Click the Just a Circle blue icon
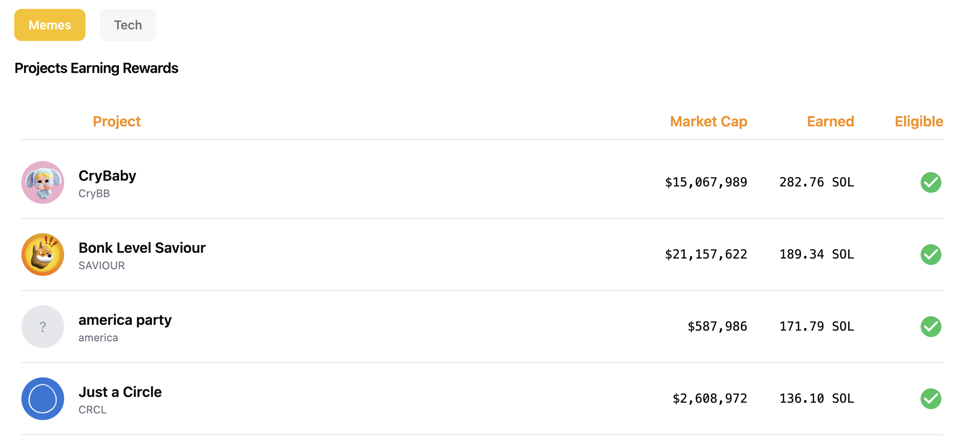The width and height of the screenshot is (980, 437). pos(43,399)
